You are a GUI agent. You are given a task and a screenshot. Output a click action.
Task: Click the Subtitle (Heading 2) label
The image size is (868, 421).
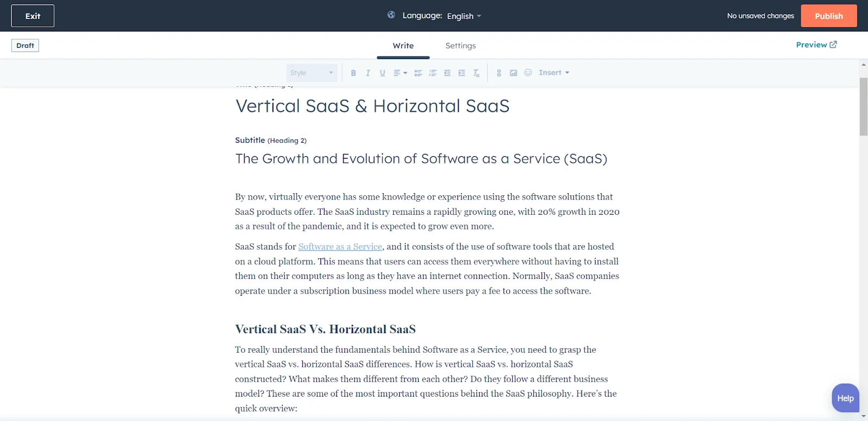tap(271, 140)
